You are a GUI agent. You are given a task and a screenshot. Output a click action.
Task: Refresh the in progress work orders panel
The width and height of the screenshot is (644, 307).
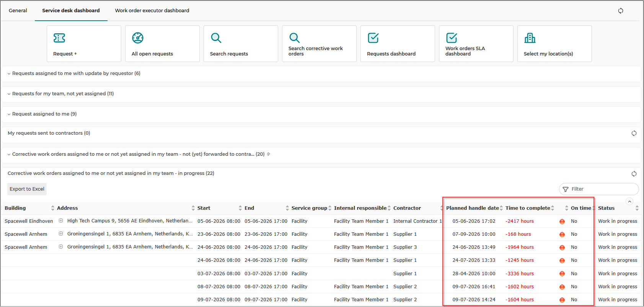(x=634, y=173)
